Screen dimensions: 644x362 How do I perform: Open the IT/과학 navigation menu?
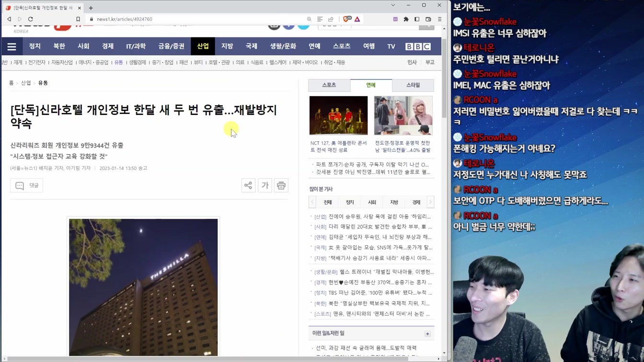pyautogui.click(x=136, y=46)
